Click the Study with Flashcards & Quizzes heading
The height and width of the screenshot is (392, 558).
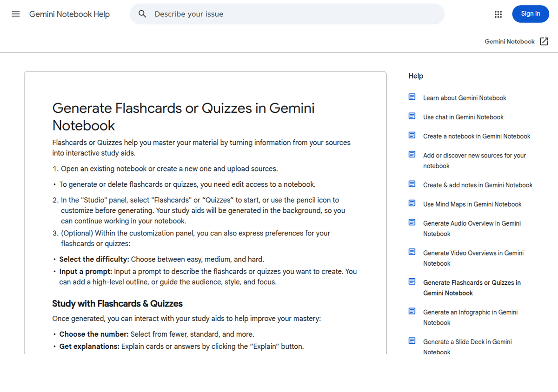(x=117, y=304)
